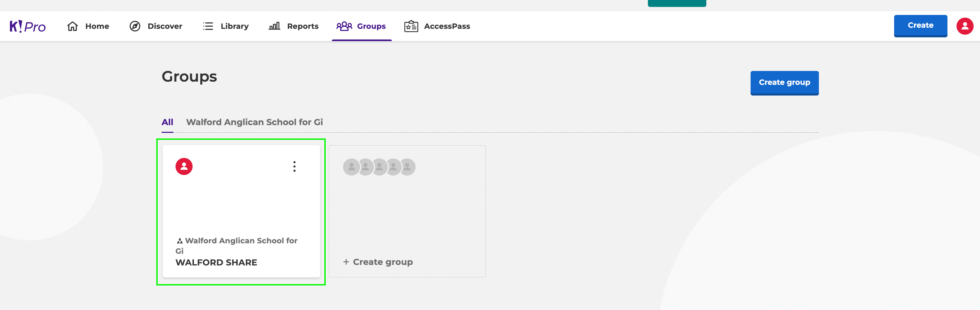Click the teal button at the top edge
The image size is (980, 310).
tap(676, 3)
